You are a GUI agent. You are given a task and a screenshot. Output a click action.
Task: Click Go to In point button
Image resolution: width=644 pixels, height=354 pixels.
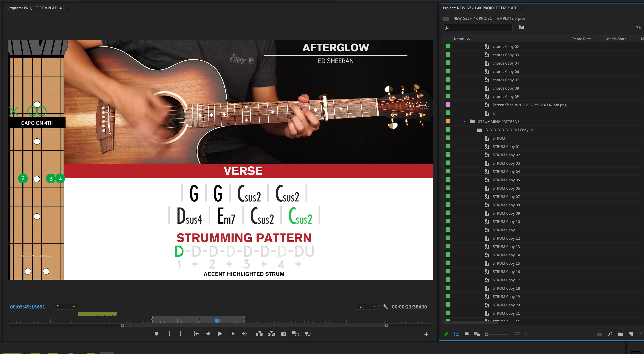point(196,334)
